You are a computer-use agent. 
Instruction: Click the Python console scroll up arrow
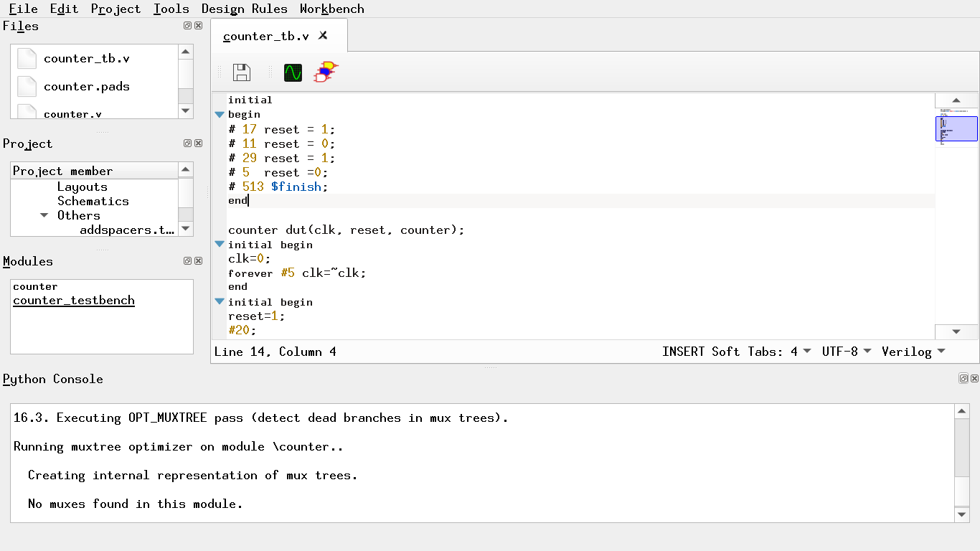point(962,411)
